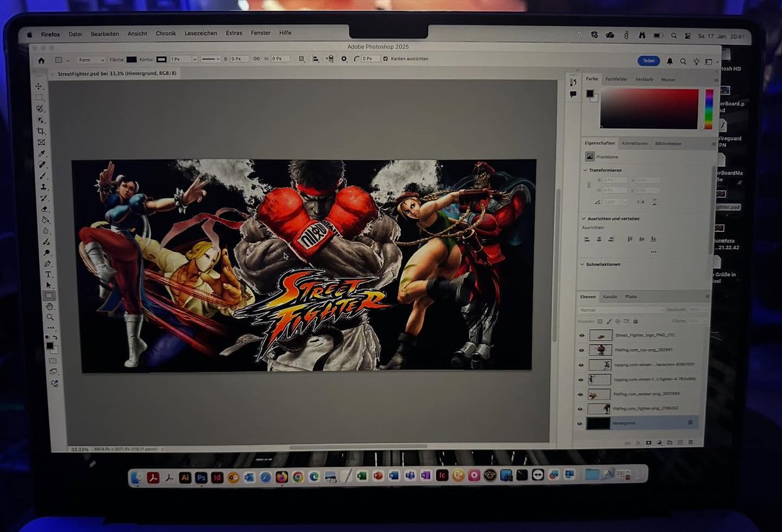
Task: Click the Home icon in options bar
Action: tap(41, 60)
